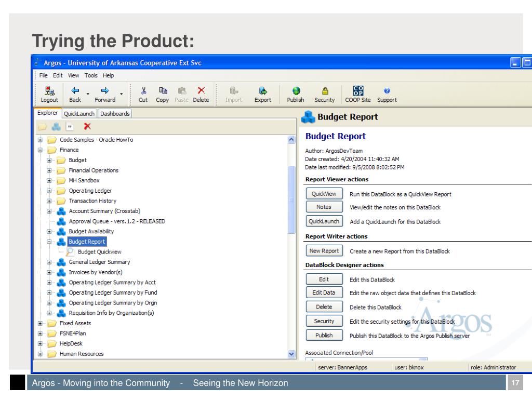The width and height of the screenshot is (532, 399).
Task: Click the faded new folder icon above the tree
Action: click(42, 127)
